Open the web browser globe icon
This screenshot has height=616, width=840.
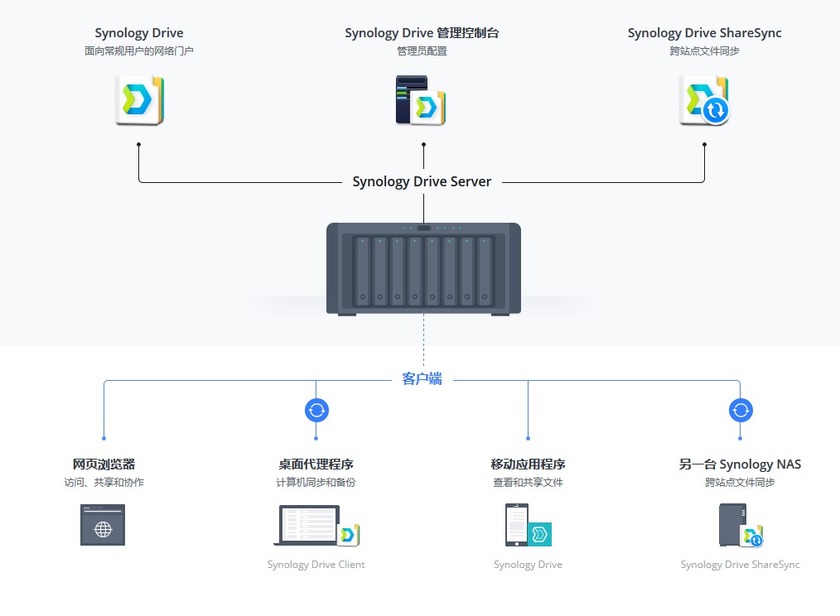pyautogui.click(x=103, y=525)
